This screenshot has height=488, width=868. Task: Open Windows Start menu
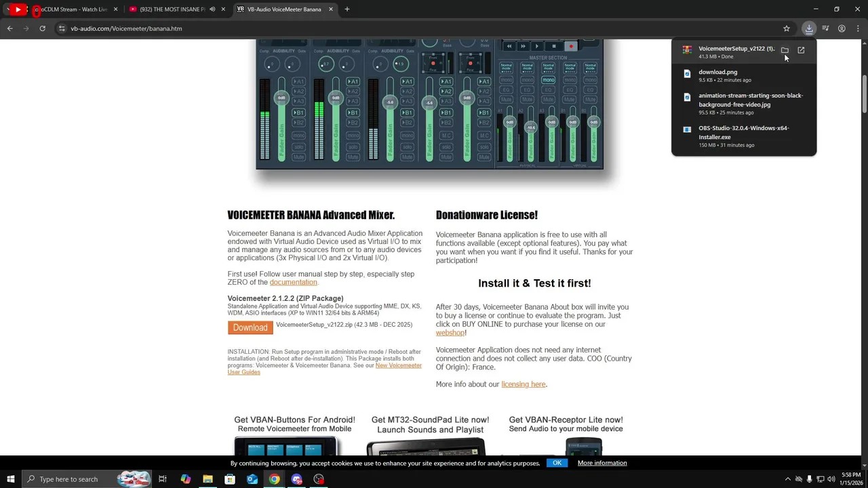point(10,479)
